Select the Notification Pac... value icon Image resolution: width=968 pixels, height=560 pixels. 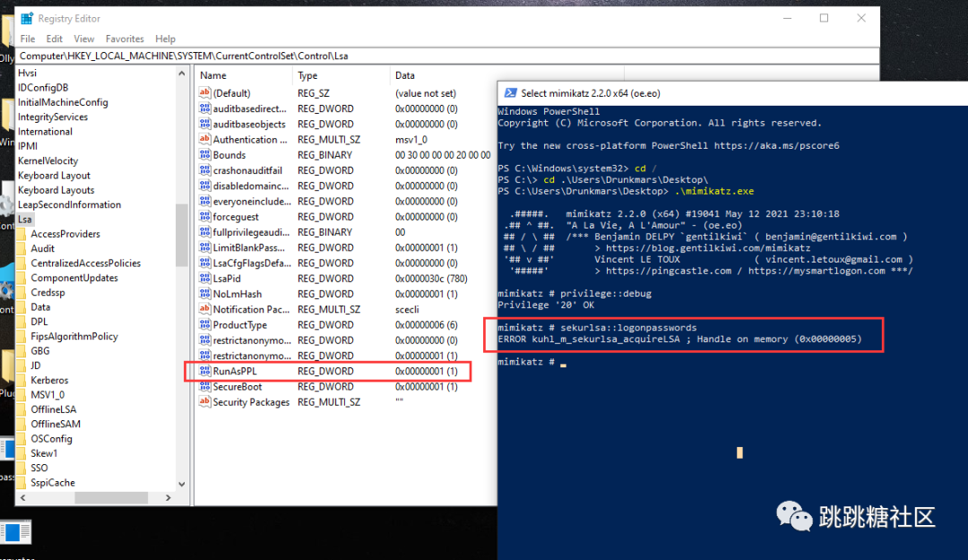click(x=204, y=309)
